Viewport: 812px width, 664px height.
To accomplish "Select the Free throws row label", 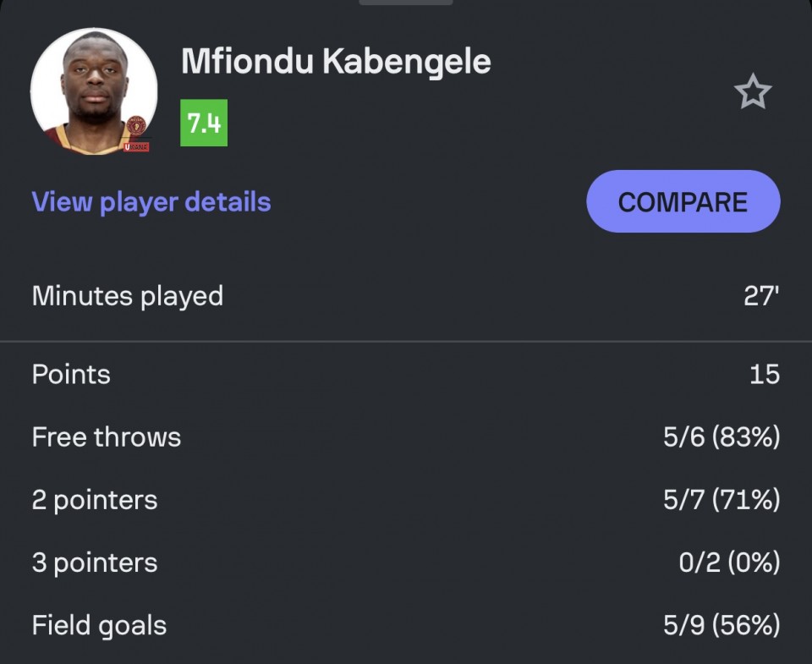I will (x=107, y=437).
